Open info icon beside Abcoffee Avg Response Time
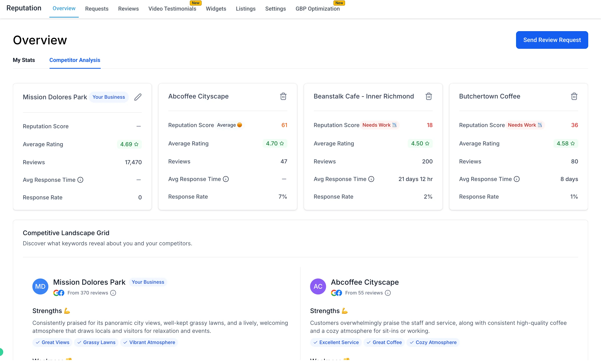Screen dimensions: 601x364 click(226, 179)
